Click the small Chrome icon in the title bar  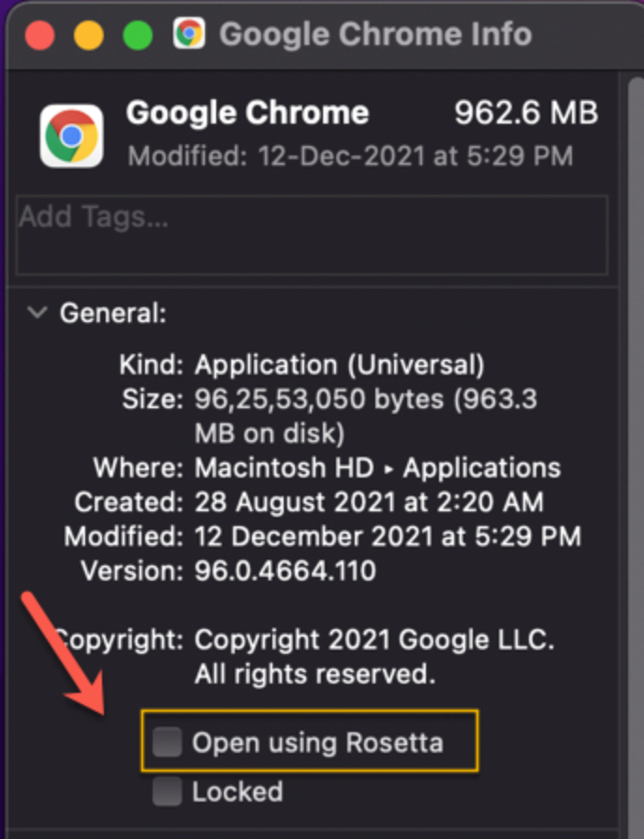click(x=189, y=35)
